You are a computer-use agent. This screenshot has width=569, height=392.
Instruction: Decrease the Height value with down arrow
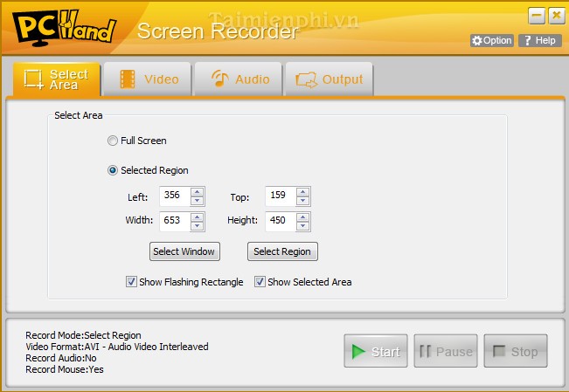pyautogui.click(x=303, y=225)
